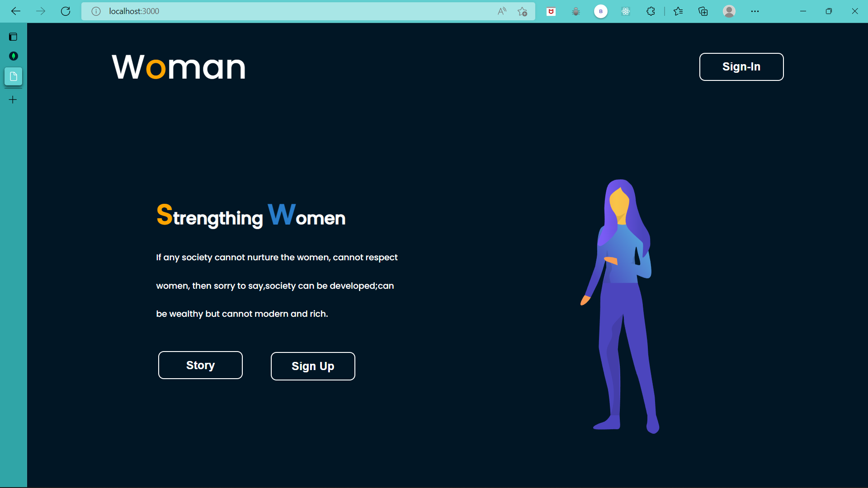Open Read Aloud from address bar

(x=502, y=11)
